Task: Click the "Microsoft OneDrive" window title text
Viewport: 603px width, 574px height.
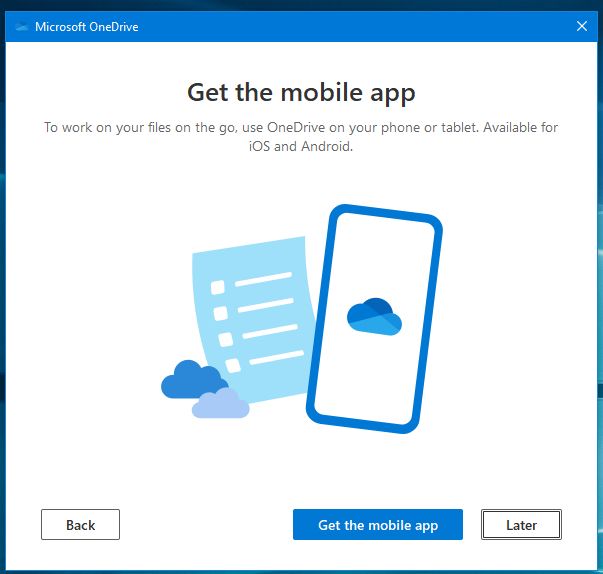Action: (86, 27)
